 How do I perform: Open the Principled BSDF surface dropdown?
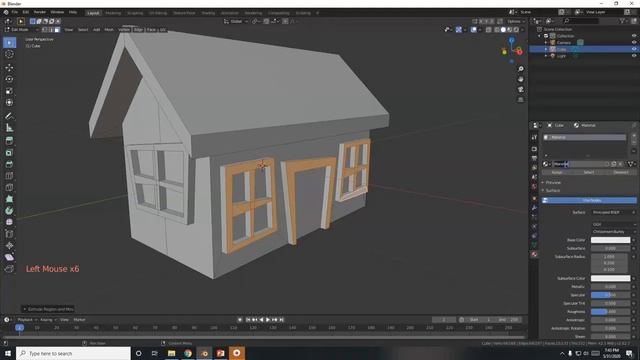point(613,212)
